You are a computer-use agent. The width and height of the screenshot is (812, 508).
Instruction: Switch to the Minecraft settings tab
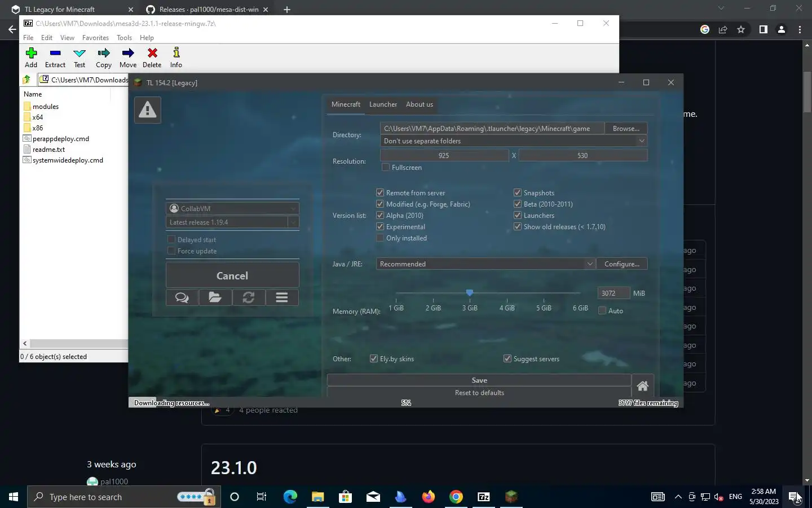(346, 104)
